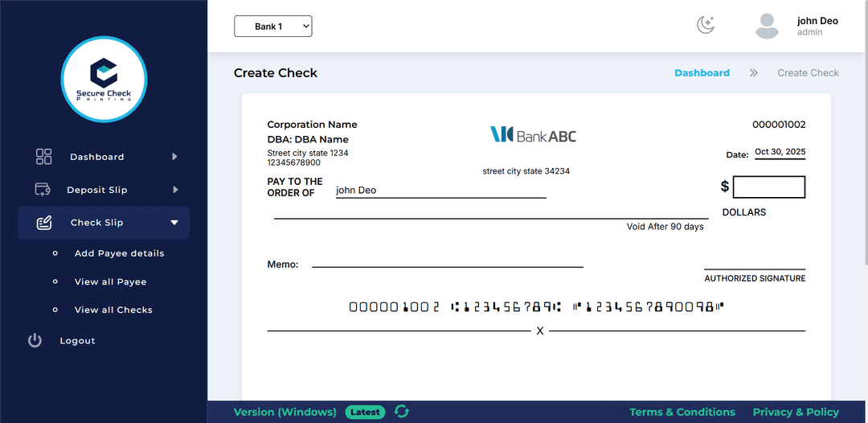Click the date field Oct 30, 2025
The height and width of the screenshot is (423, 868).
(780, 152)
